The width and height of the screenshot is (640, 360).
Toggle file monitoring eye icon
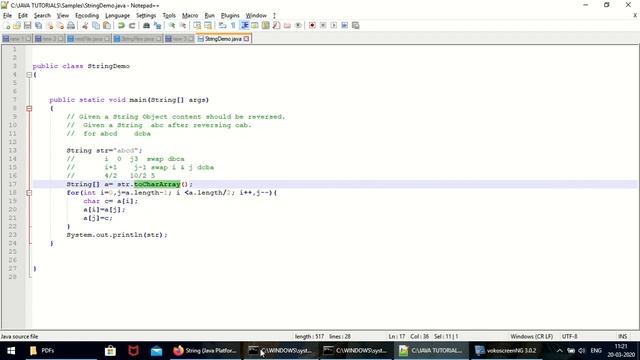298,25
